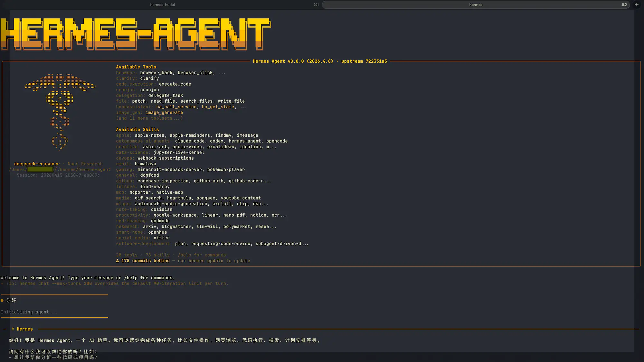Click the '(and 11 more toolsets...)' text
The height and width of the screenshot is (362, 644).
click(149, 118)
